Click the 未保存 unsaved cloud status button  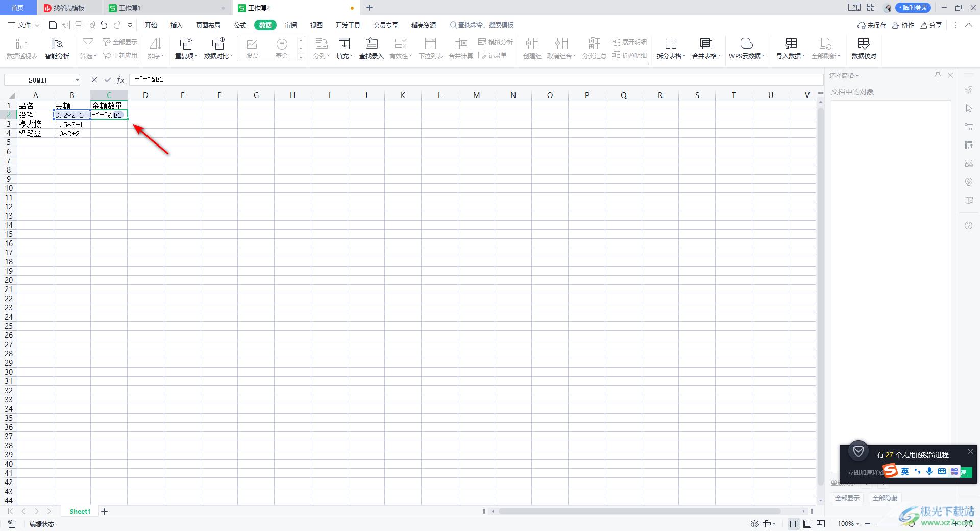tap(871, 25)
